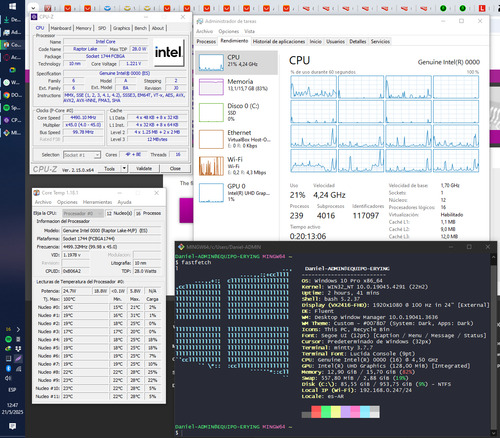Click the Task Manager title bar icon
Viewport: 500px width, 438px height.
(x=200, y=21)
